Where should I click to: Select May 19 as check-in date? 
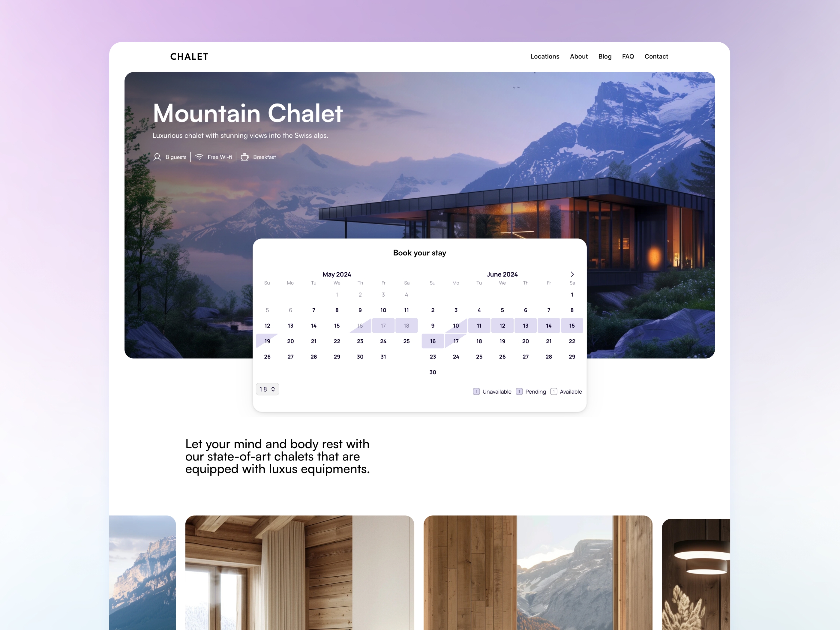tap(267, 340)
